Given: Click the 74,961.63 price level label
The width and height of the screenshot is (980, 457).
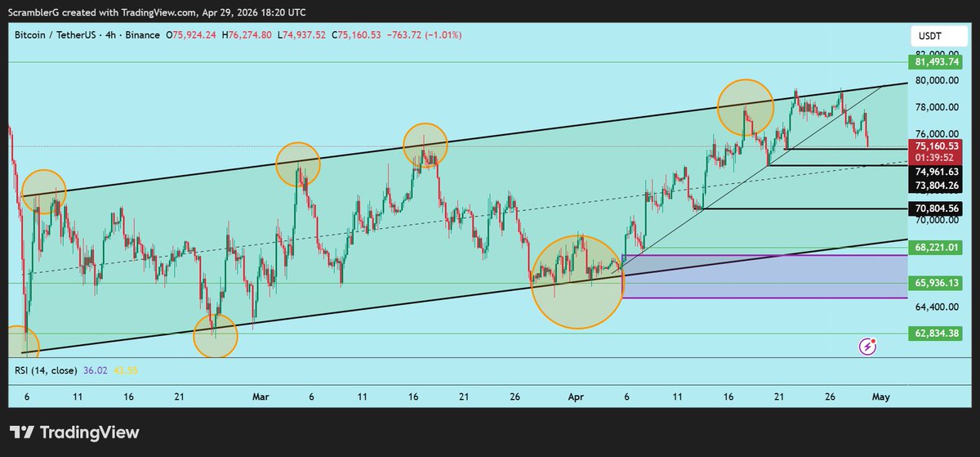Looking at the screenshot, I should (x=936, y=172).
